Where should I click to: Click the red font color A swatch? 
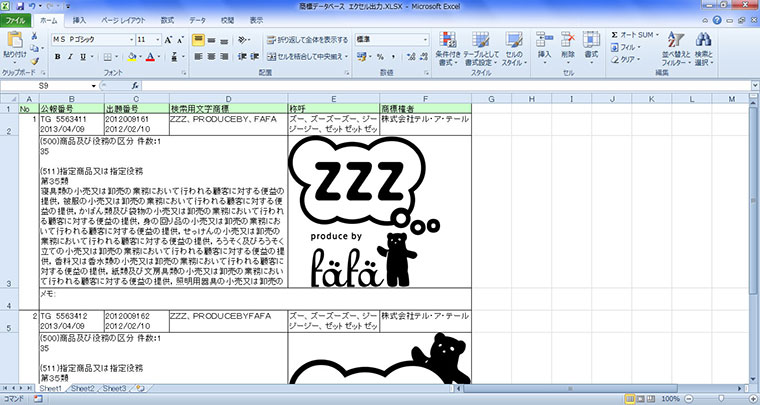pyautogui.click(x=150, y=57)
